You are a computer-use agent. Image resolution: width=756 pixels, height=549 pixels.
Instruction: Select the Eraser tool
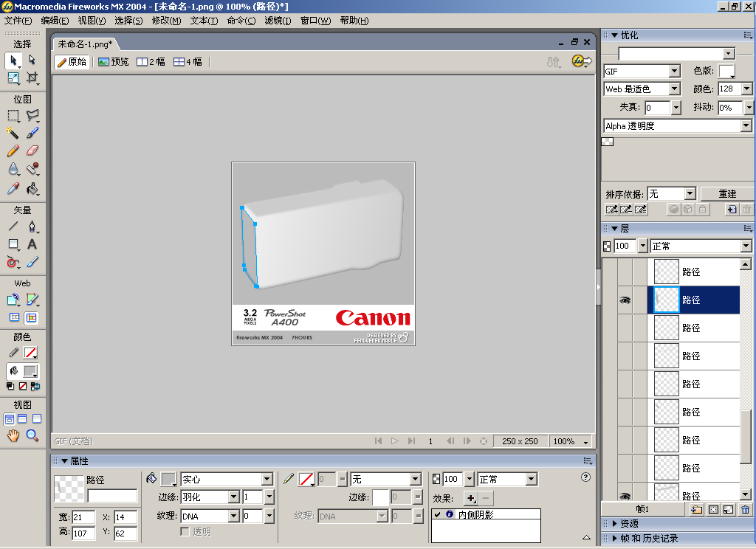pos(32,151)
